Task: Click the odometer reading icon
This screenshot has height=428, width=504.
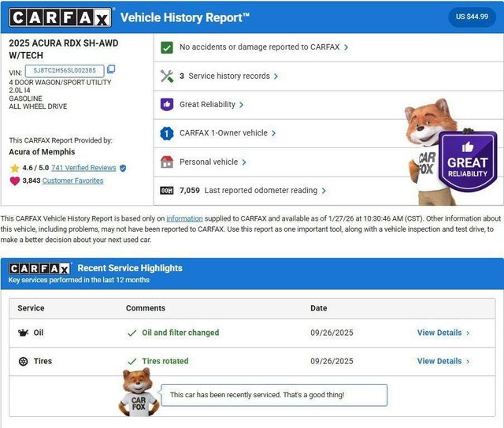Action: [x=166, y=191]
